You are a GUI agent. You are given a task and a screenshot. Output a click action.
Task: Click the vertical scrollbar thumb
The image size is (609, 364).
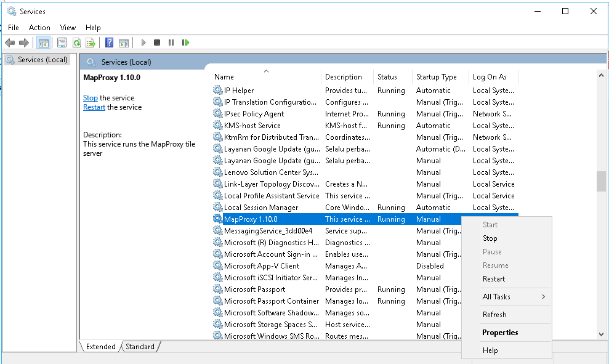pyautogui.click(x=601, y=182)
